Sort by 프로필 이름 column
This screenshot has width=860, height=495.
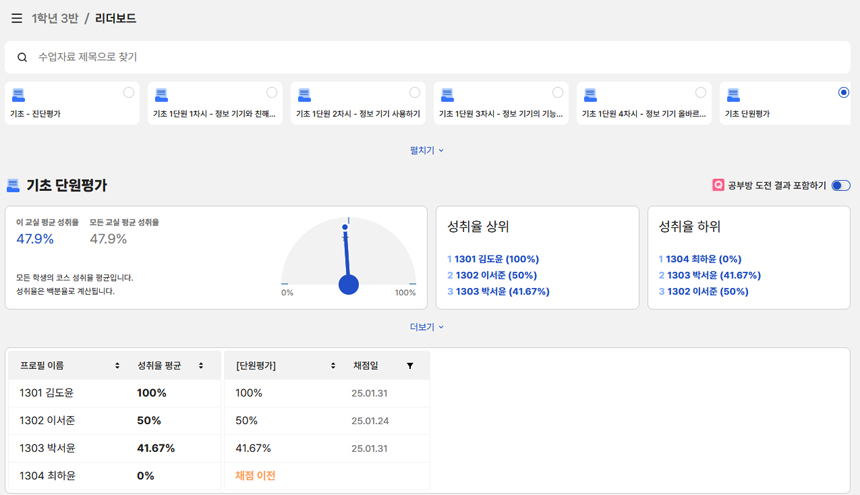tap(117, 366)
